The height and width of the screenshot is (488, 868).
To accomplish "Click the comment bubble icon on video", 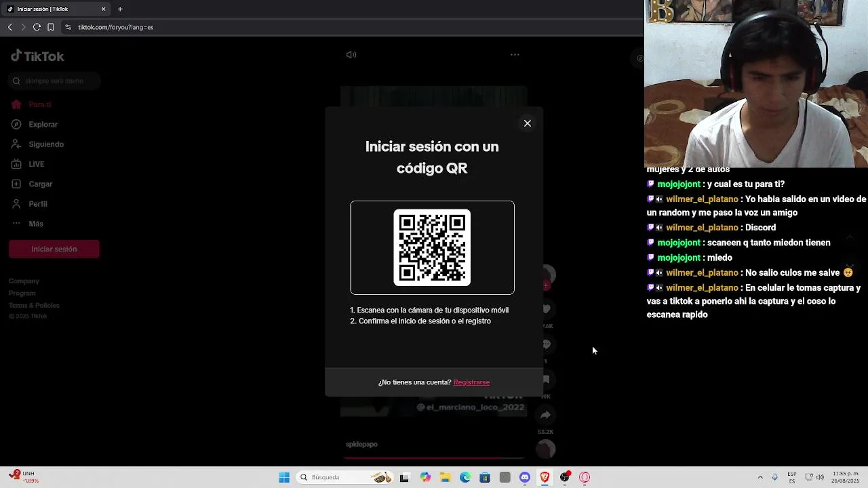I will tap(546, 344).
